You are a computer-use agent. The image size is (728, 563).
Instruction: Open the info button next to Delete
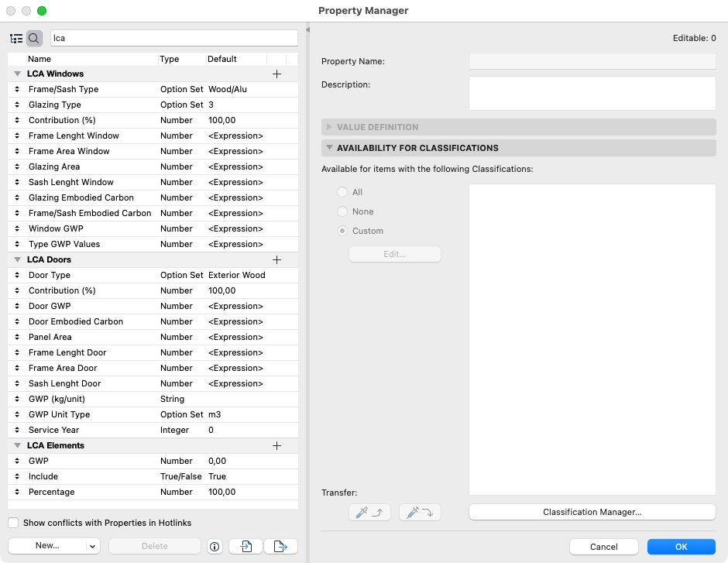click(x=215, y=547)
